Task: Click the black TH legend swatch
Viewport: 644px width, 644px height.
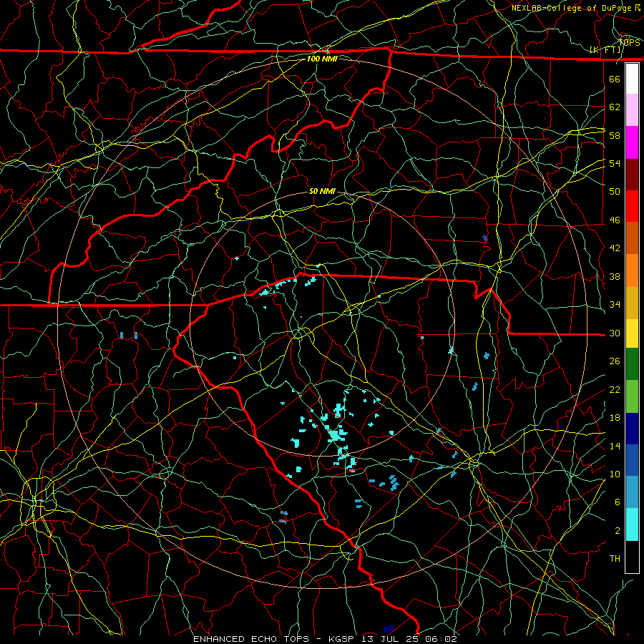Action: click(632, 557)
